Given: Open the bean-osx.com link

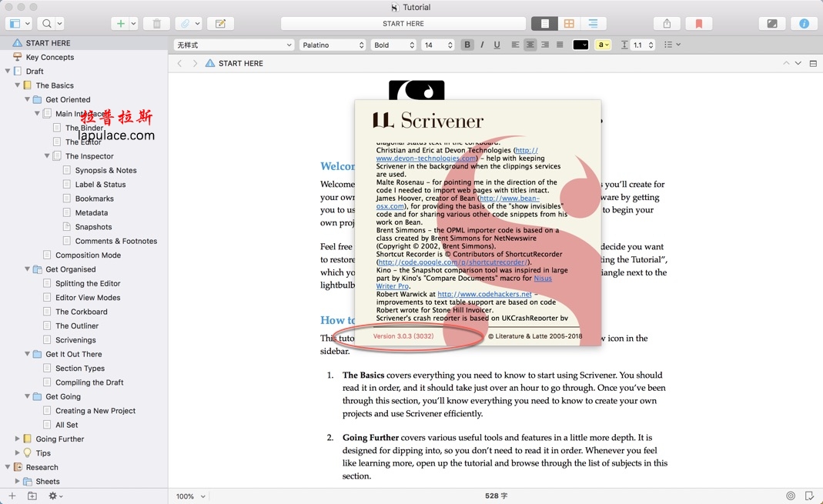Looking at the screenshot, I should click(390, 207).
